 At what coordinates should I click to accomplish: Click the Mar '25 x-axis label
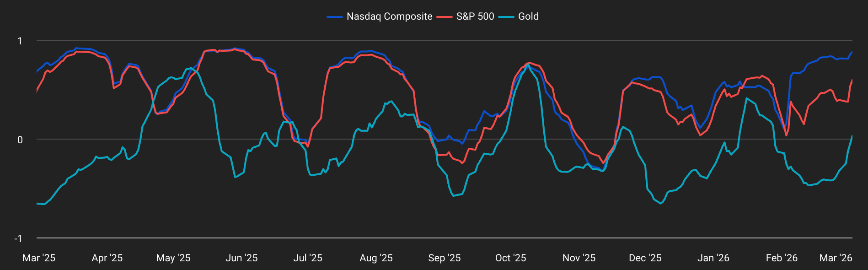click(39, 258)
